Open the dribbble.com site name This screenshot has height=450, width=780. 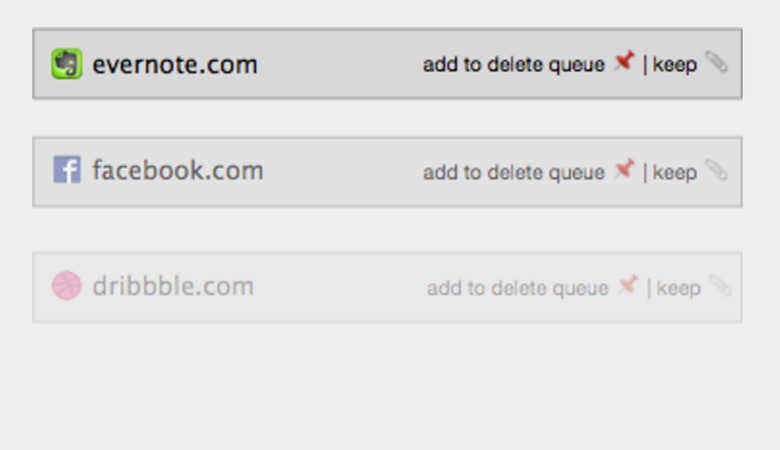pyautogui.click(x=173, y=286)
